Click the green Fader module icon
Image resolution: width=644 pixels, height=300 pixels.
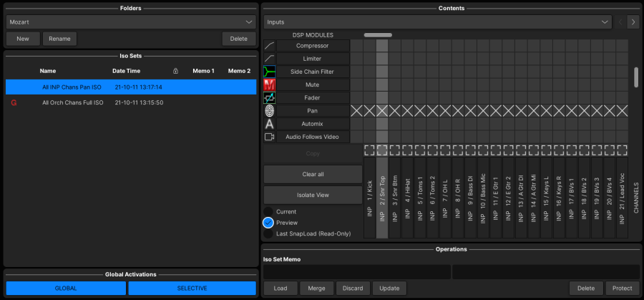coord(270,97)
